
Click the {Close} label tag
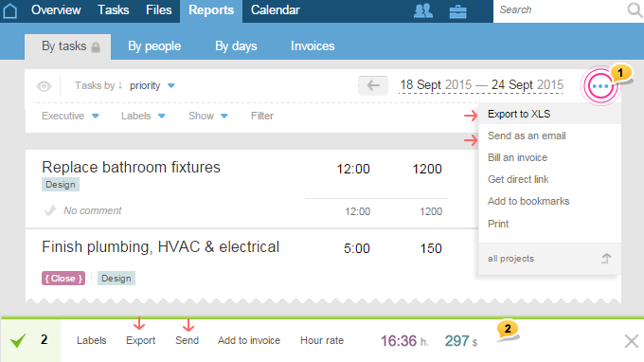click(63, 279)
